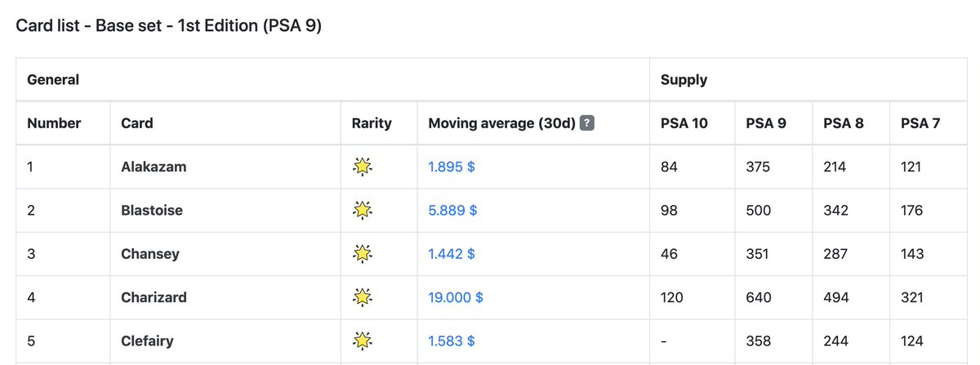Click Chansey's PSA 9 supply value 351
The width and height of the screenshot is (980, 365).
click(x=757, y=254)
